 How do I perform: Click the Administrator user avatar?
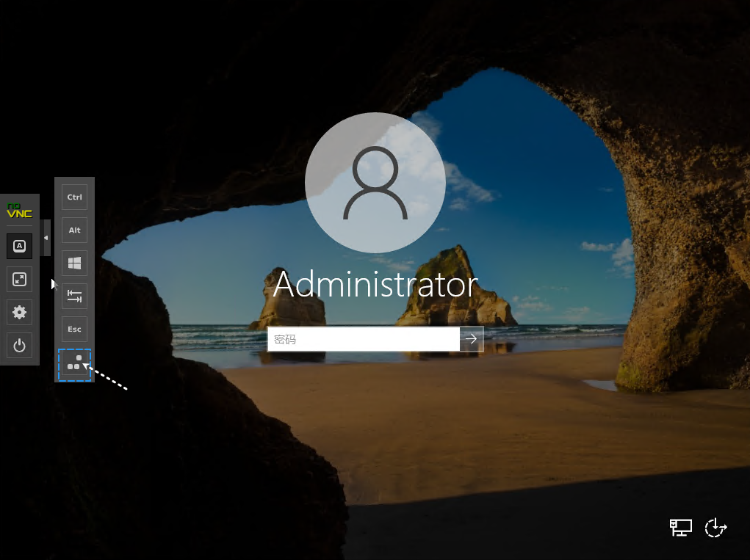tap(375, 183)
